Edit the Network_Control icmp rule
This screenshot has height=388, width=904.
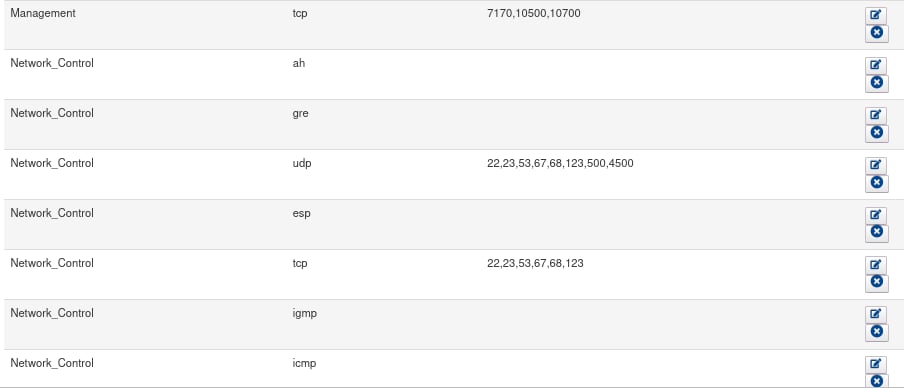876,365
